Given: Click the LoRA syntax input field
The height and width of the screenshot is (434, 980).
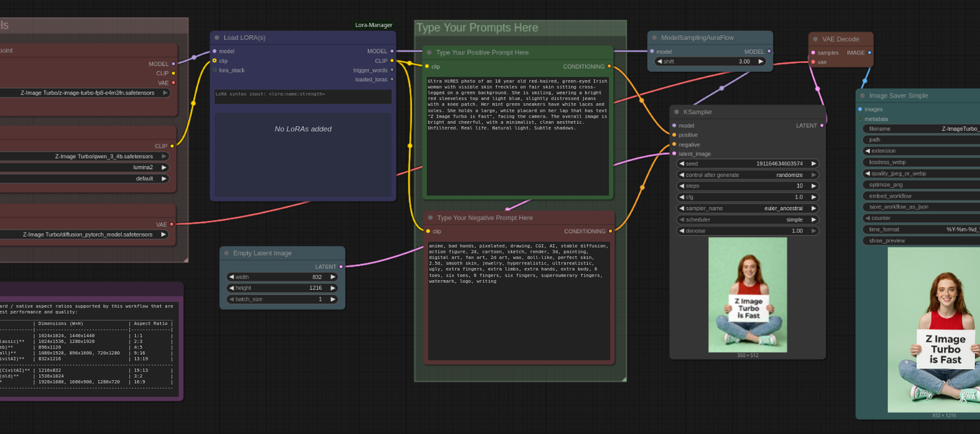Looking at the screenshot, I should (x=303, y=97).
